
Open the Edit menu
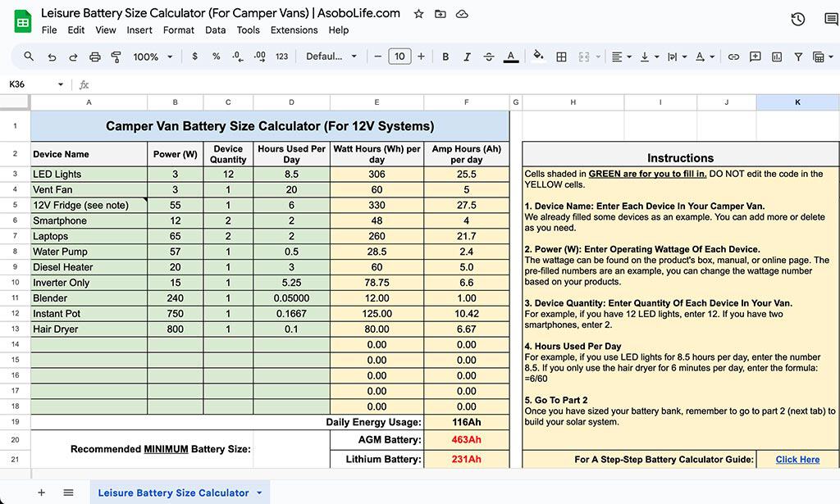click(x=76, y=30)
